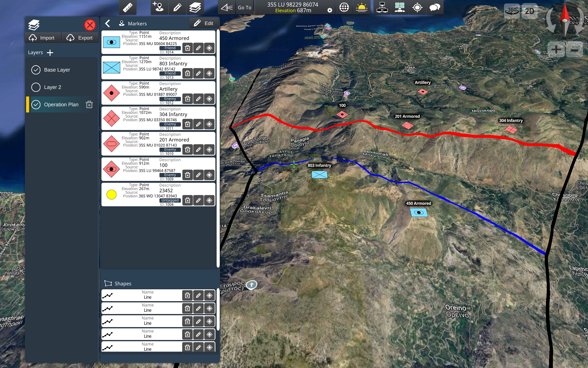Locate the third Line shape
Image resolution: width=588 pixels, height=368 pixels.
209,322
